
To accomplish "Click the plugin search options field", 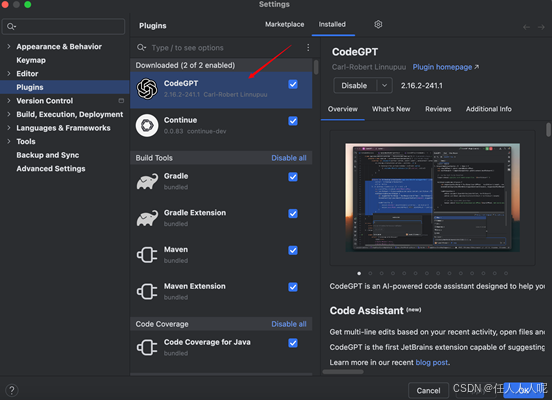I will (225, 48).
